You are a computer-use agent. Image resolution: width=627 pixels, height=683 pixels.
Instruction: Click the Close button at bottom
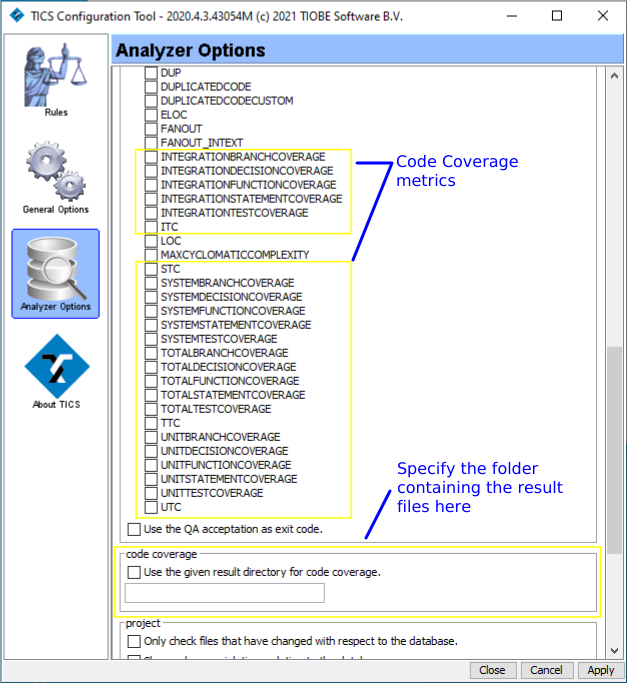point(492,670)
